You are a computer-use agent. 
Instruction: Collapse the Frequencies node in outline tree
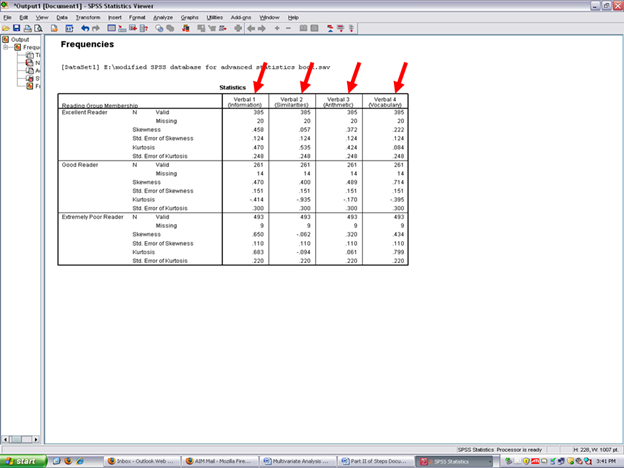(6, 47)
